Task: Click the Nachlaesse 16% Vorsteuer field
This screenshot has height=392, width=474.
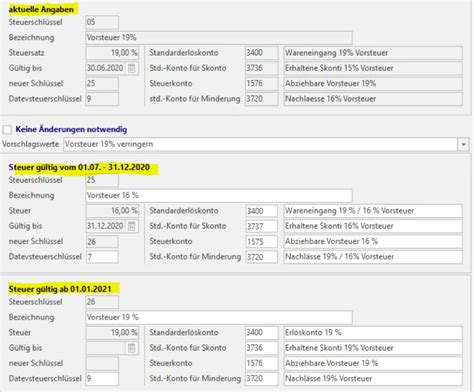Action: 373,99
